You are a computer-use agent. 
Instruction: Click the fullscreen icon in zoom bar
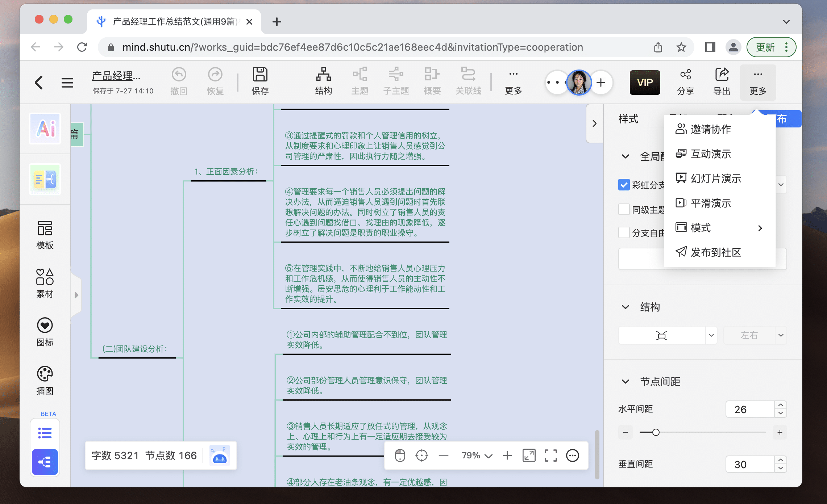coord(550,455)
